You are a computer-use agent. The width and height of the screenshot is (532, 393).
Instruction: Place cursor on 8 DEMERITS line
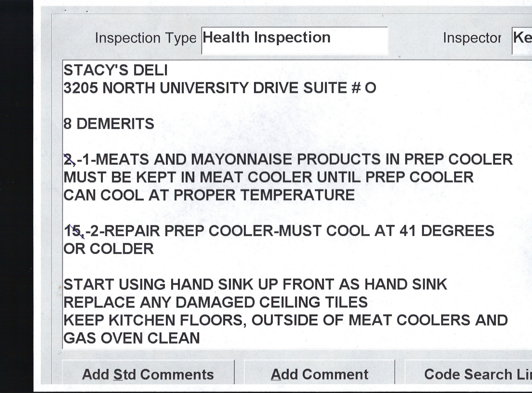(x=109, y=124)
